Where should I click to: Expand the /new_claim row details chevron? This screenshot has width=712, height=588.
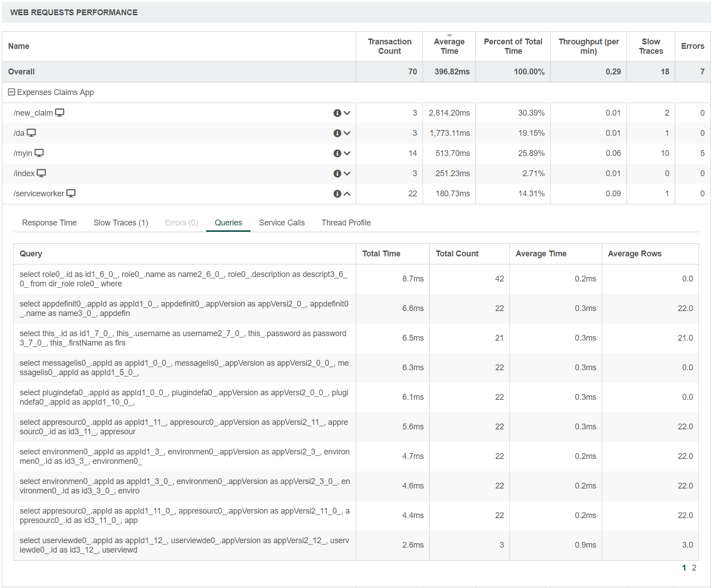[x=347, y=113]
